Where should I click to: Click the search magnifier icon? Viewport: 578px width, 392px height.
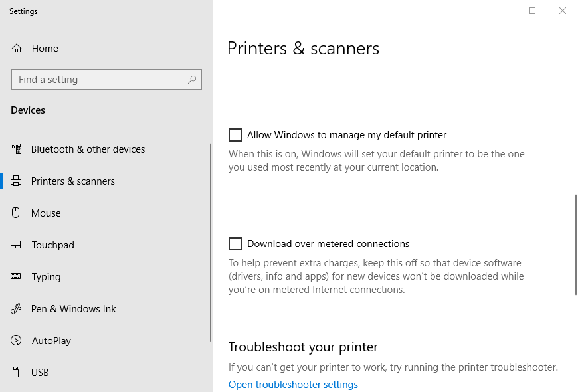point(192,80)
